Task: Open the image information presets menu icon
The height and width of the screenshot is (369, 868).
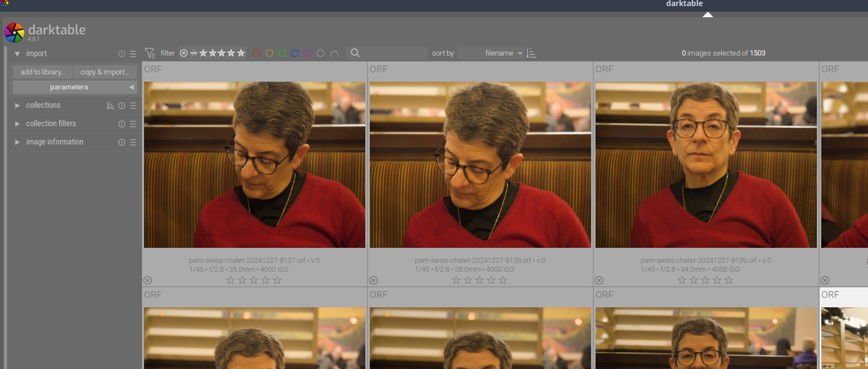Action: coord(132,142)
